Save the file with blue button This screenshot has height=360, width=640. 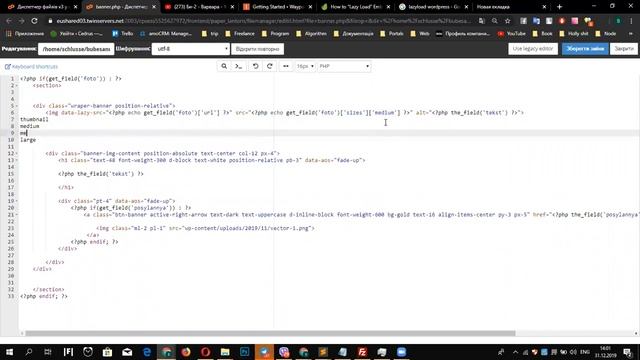coord(585,49)
